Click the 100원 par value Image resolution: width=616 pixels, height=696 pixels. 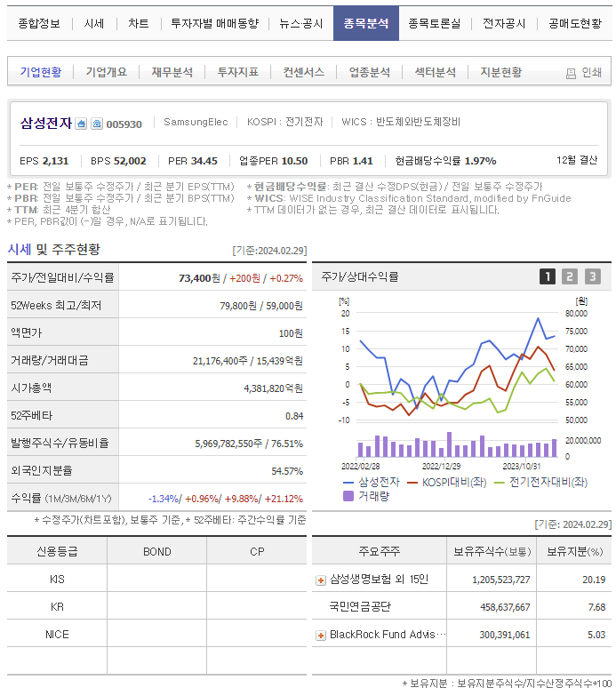pyautogui.click(x=291, y=333)
